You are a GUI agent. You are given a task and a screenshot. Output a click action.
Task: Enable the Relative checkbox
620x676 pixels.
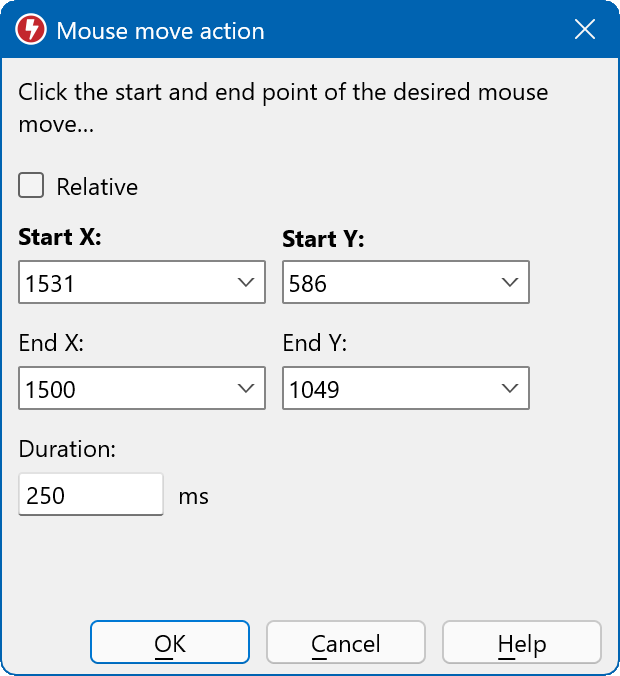click(32, 186)
